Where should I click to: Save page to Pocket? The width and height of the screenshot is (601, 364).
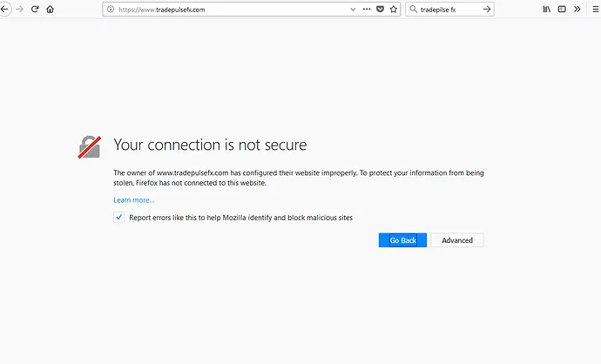tap(380, 9)
